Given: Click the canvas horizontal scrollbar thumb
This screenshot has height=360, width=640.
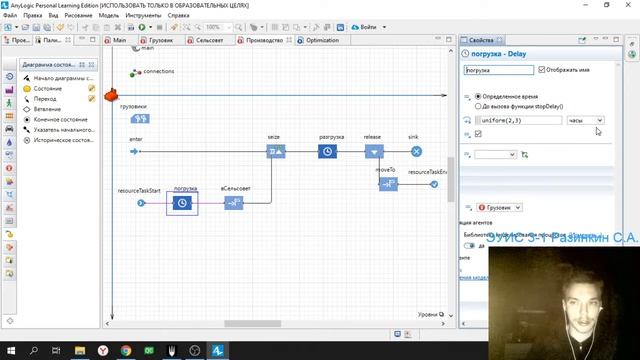Looking at the screenshot, I should point(252,324).
